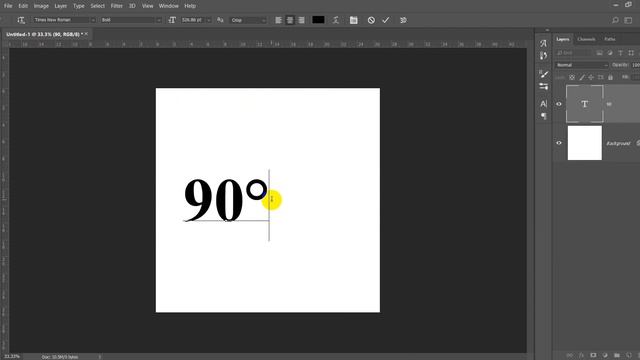This screenshot has width=640, height=360.
Task: Open the Character panel icon
Action: pos(543,104)
